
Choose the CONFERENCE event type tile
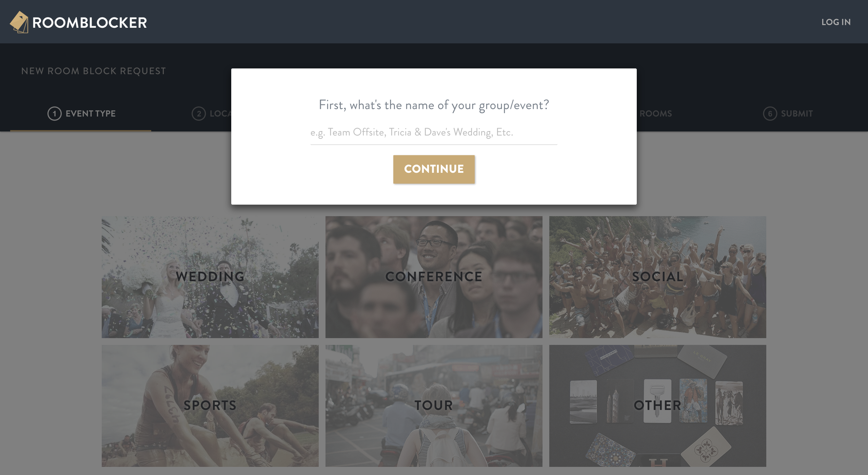(x=434, y=277)
